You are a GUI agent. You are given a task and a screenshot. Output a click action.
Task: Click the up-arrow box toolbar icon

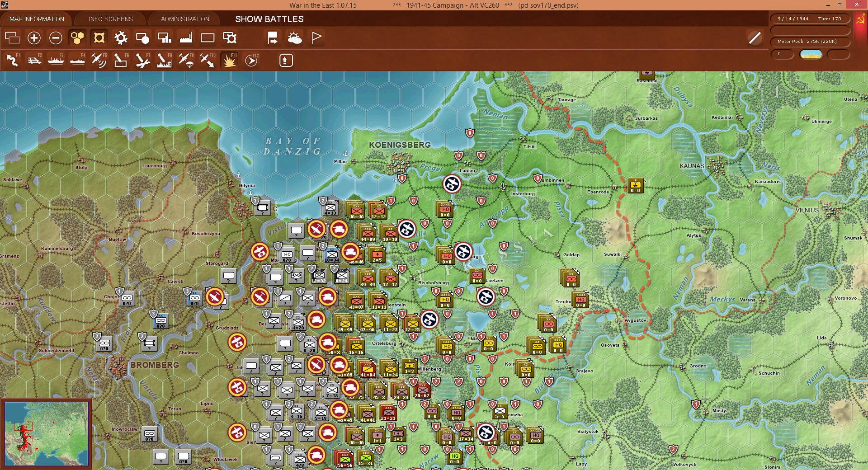[286, 60]
